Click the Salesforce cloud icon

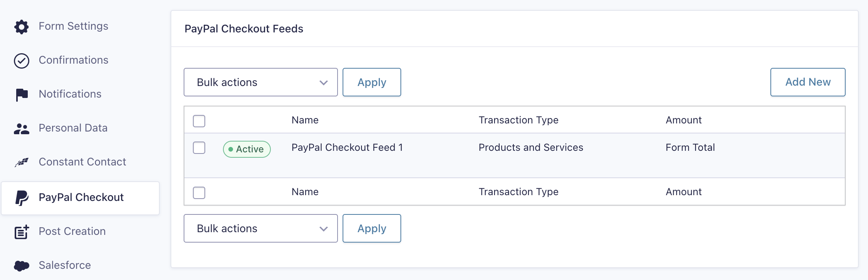pyautogui.click(x=22, y=266)
